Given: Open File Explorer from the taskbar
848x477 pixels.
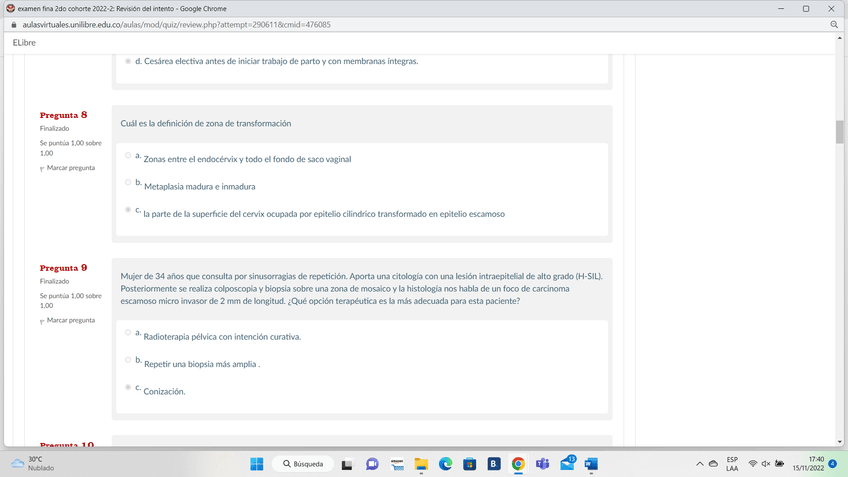Looking at the screenshot, I should pyautogui.click(x=421, y=464).
